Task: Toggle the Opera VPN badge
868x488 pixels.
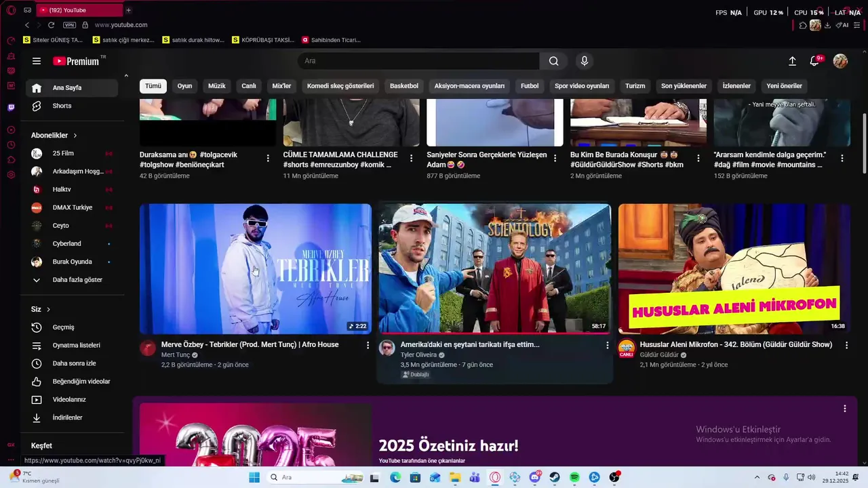Action: (69, 25)
